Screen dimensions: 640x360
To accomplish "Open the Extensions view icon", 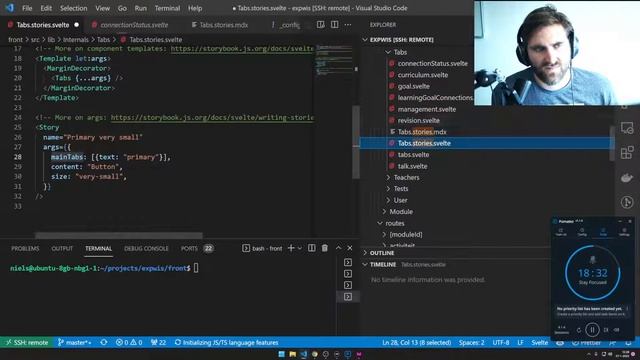I will [x=627, y=153].
